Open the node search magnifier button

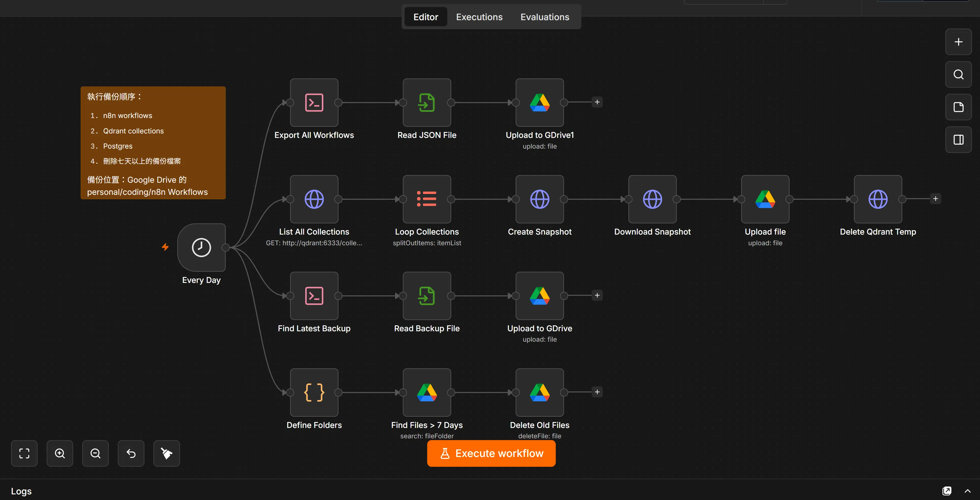coord(958,74)
